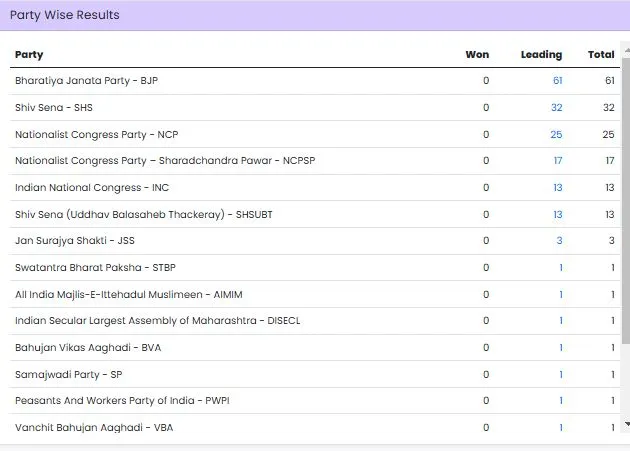Open AIMIM leading count link
Screen dimensions: 630x451
coord(560,294)
